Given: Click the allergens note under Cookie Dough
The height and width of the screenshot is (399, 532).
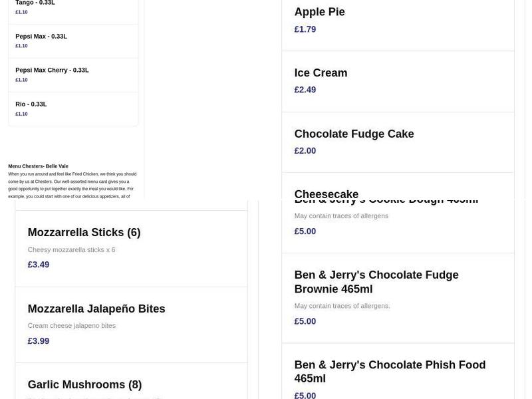Looking at the screenshot, I should tap(340, 215).
